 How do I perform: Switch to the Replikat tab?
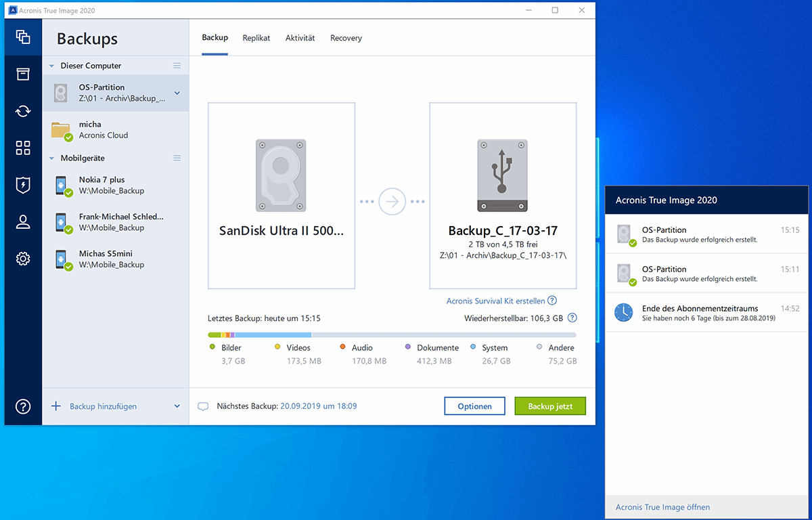coord(256,39)
